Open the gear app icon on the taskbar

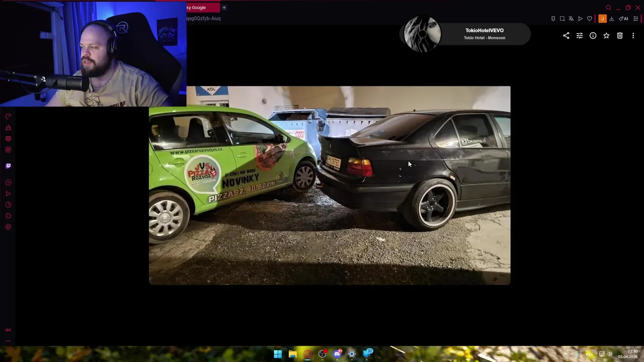pos(352,354)
